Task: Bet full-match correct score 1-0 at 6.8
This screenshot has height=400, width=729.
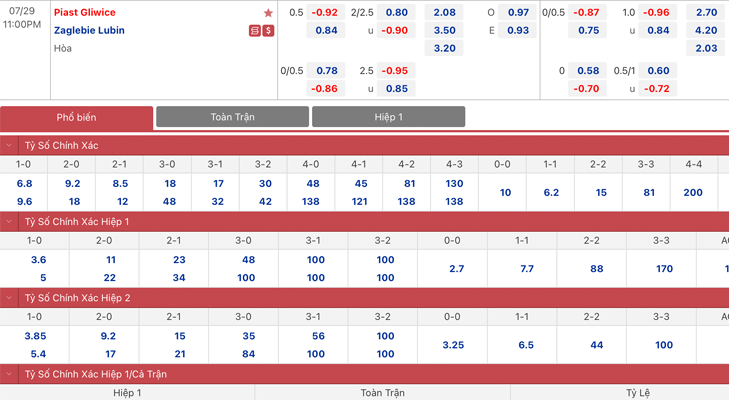Action: 24,184
